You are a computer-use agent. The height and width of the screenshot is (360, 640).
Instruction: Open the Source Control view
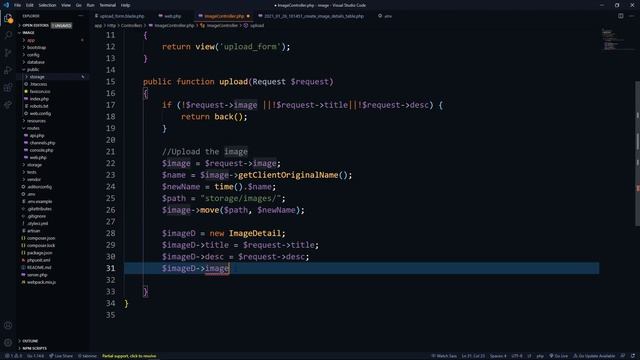tap(8, 53)
